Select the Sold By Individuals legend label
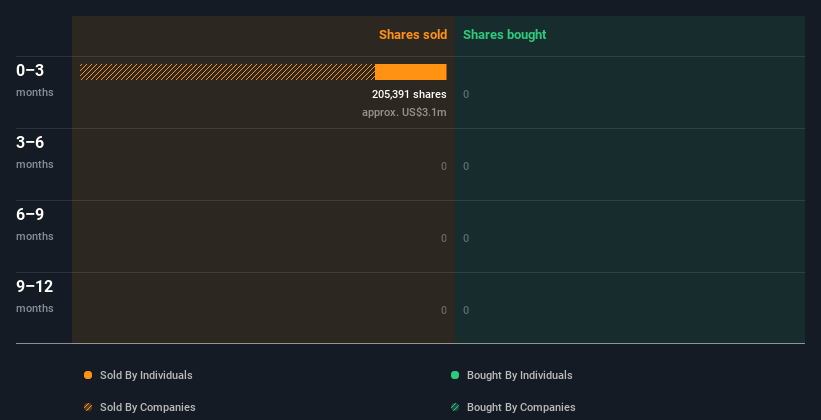Screen dimensions: 821x420 coord(146,375)
